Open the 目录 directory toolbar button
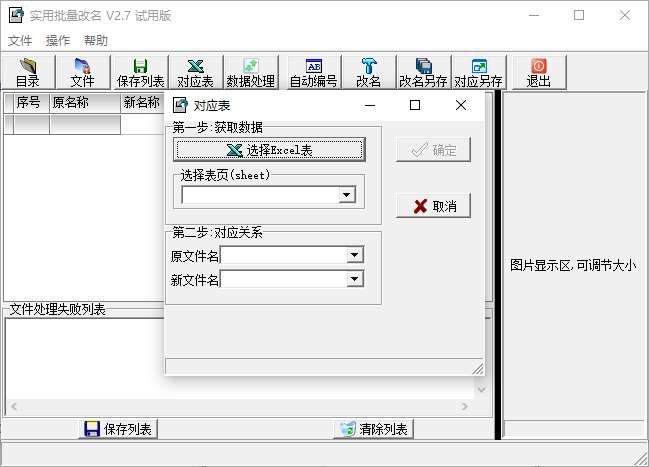This screenshot has height=467, width=649. point(28,72)
